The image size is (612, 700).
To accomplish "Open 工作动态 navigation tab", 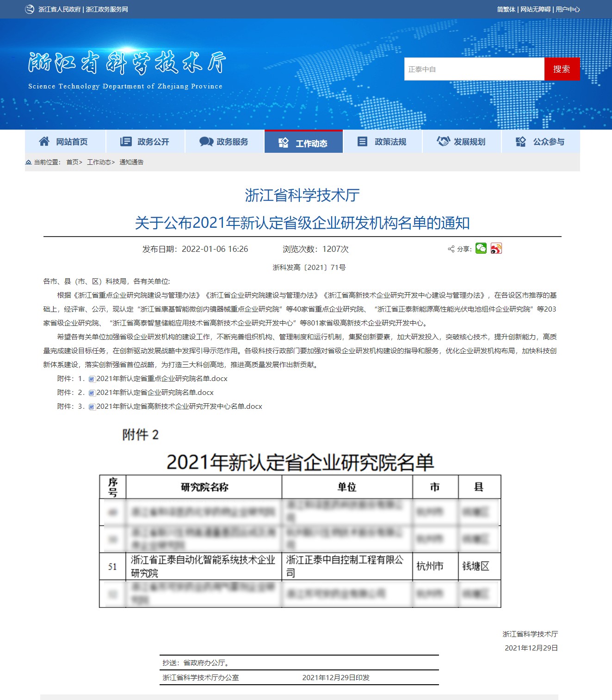I will point(303,142).
